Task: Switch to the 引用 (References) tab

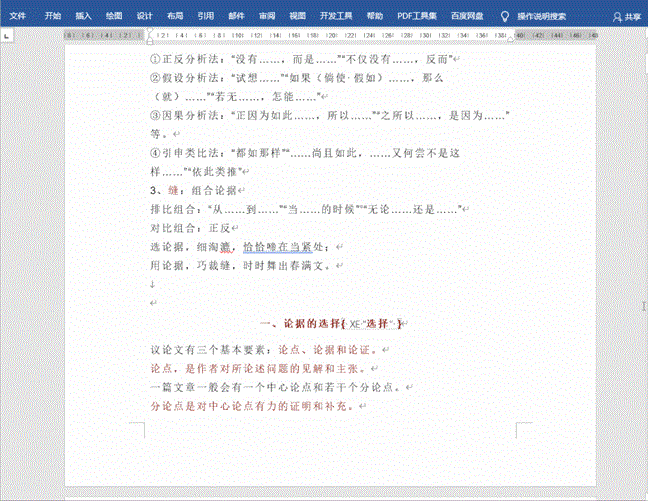Action: coord(205,16)
